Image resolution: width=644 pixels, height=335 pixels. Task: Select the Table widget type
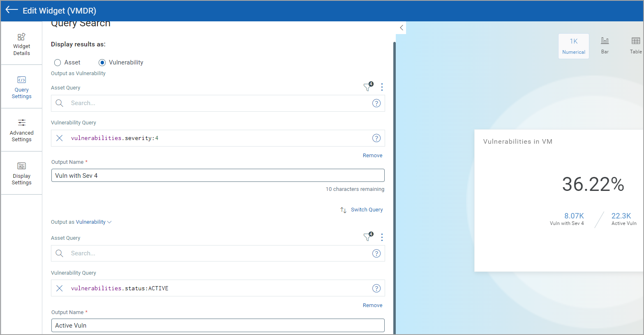pos(635,46)
